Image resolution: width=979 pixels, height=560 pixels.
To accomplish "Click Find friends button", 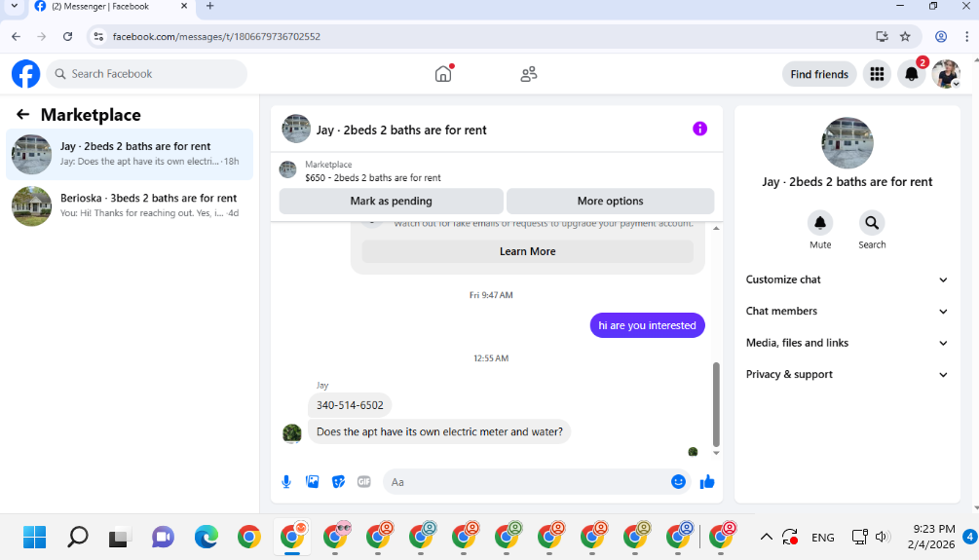I will click(x=819, y=74).
